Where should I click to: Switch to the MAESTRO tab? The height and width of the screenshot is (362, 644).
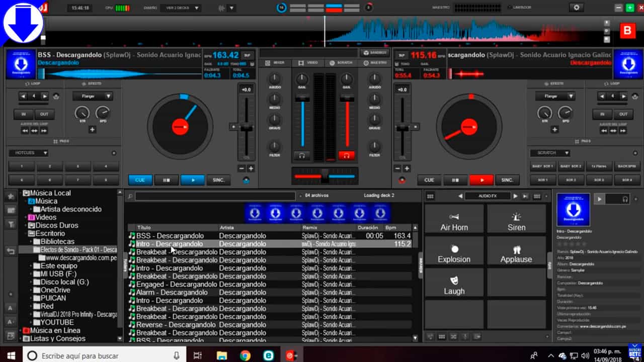pyautogui.click(x=375, y=63)
